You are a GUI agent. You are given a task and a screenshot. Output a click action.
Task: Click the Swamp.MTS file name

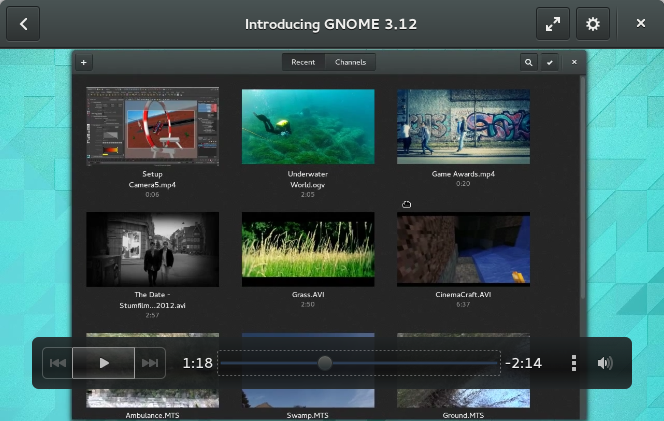tap(307, 415)
